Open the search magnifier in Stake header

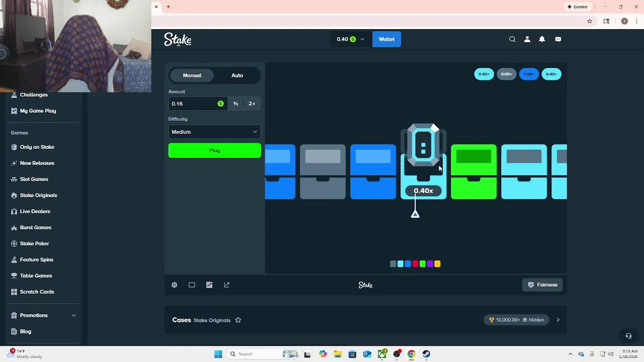pyautogui.click(x=512, y=39)
